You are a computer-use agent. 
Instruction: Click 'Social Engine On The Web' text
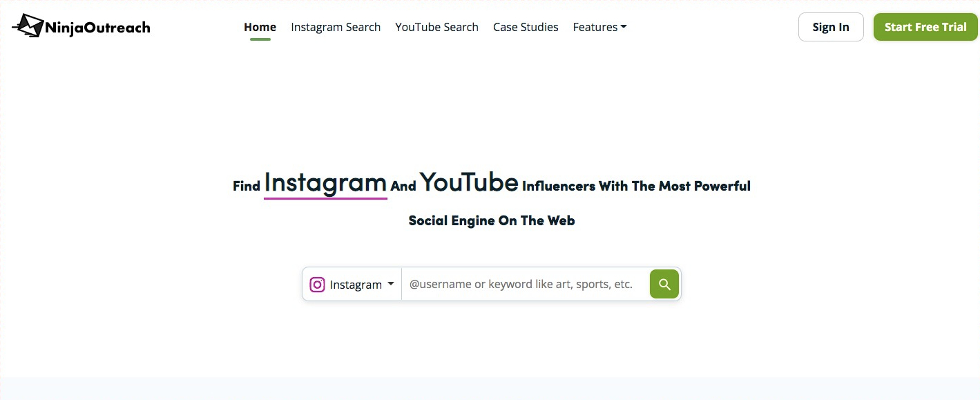coord(492,220)
